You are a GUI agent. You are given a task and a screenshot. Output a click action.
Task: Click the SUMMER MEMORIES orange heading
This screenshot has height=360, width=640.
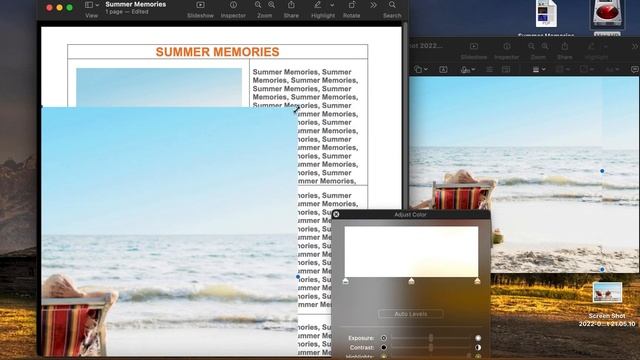(218, 52)
